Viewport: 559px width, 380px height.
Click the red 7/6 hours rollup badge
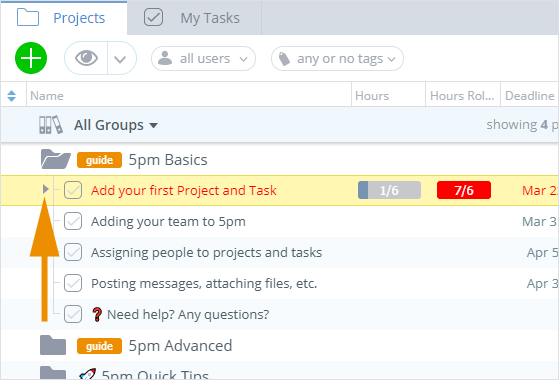[464, 190]
